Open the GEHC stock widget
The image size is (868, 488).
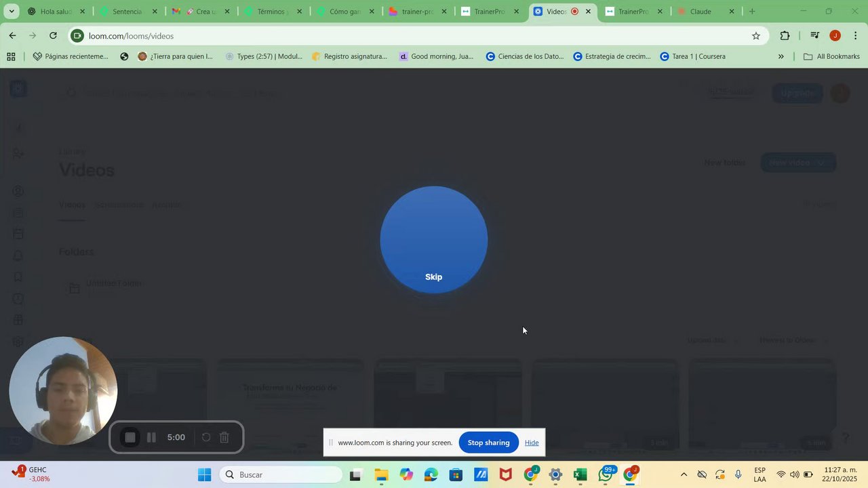31,474
